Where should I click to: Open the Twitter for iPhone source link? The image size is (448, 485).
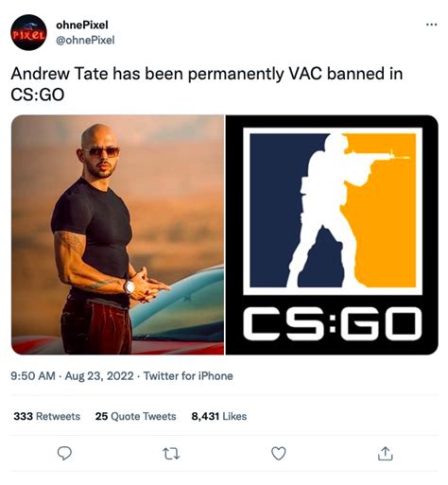(x=188, y=376)
